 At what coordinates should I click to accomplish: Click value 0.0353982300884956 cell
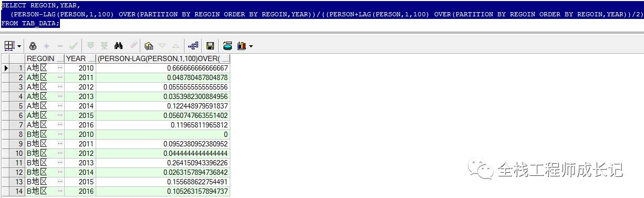coord(163,96)
